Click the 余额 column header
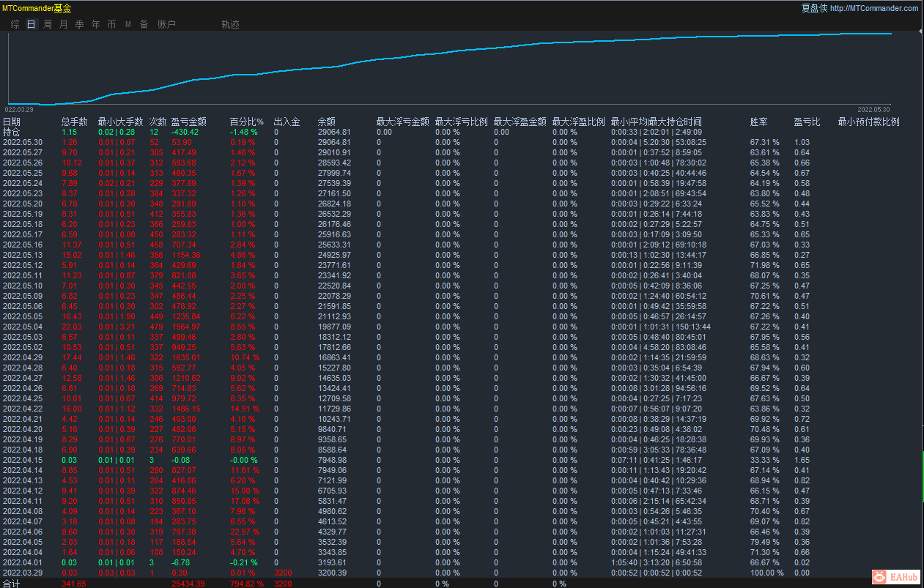The width and height of the screenshot is (924, 588). (326, 122)
